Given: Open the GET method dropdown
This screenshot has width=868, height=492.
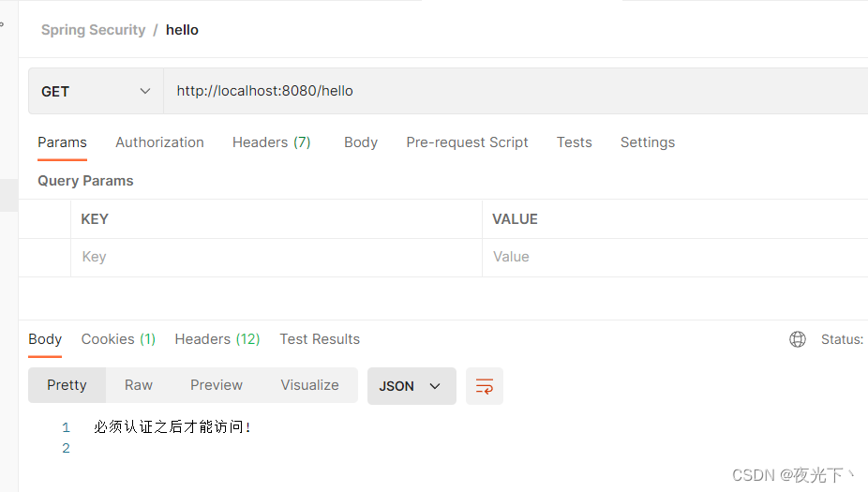Looking at the screenshot, I should pyautogui.click(x=96, y=91).
